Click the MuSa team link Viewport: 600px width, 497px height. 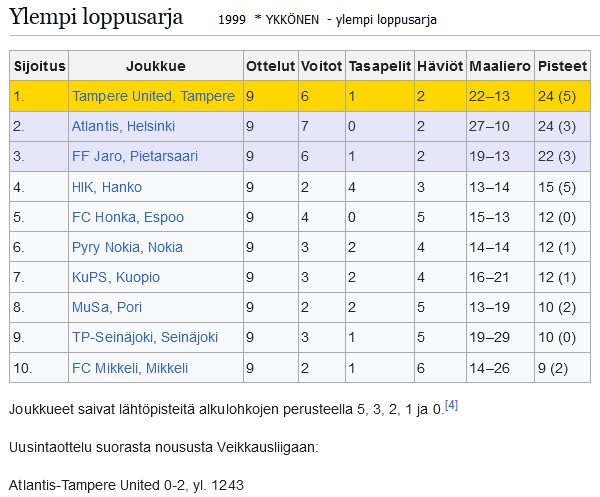click(90, 307)
